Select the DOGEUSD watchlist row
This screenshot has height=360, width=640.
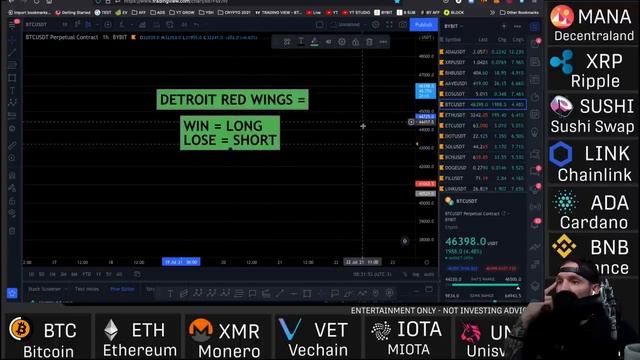(x=482, y=168)
